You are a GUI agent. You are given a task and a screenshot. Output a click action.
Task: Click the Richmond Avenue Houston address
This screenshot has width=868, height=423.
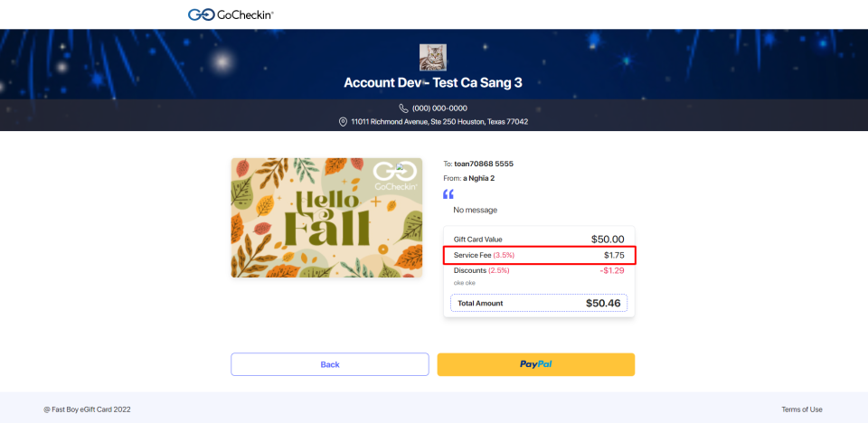439,122
